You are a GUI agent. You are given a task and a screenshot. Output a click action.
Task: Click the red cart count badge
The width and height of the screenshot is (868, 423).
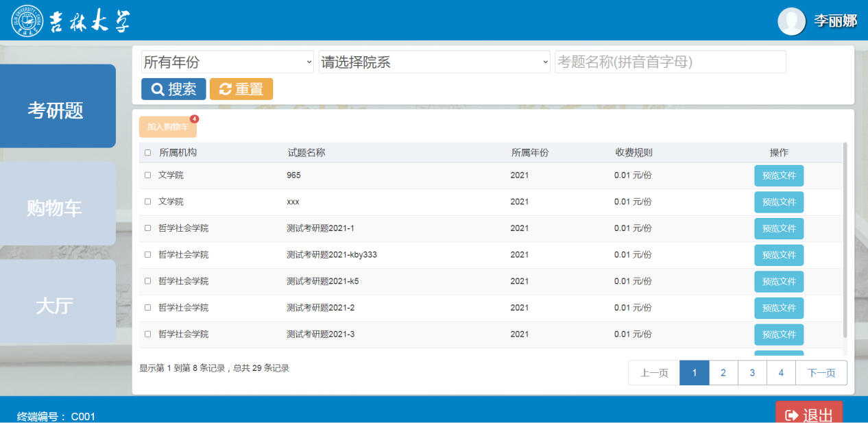click(x=194, y=119)
